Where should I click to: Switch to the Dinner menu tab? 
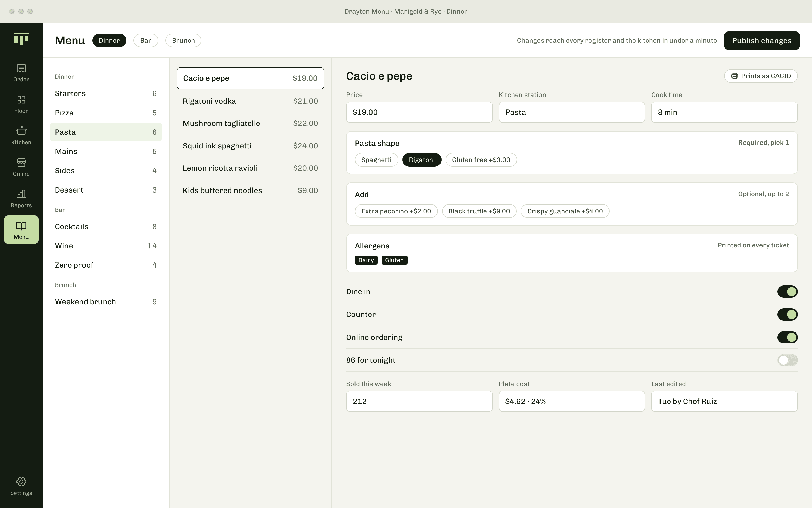(109, 40)
